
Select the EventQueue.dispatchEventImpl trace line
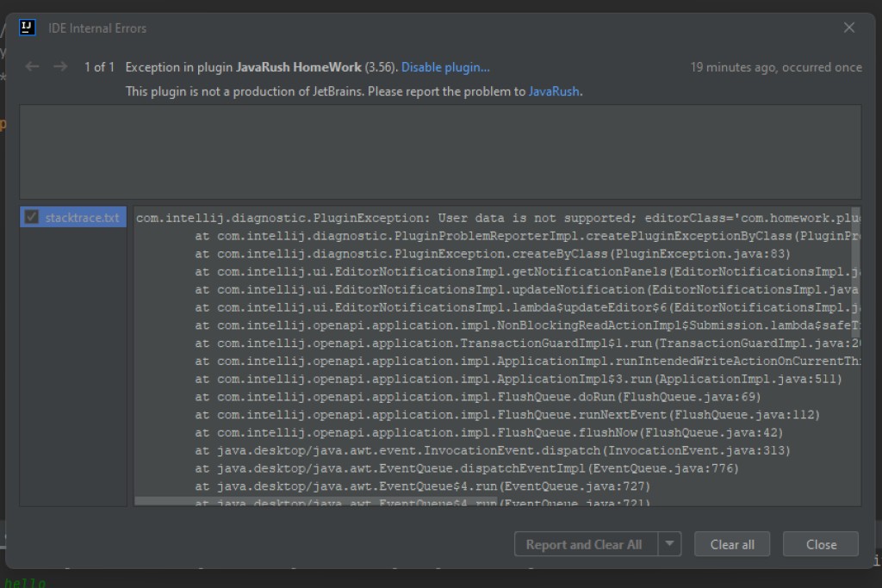click(431, 468)
